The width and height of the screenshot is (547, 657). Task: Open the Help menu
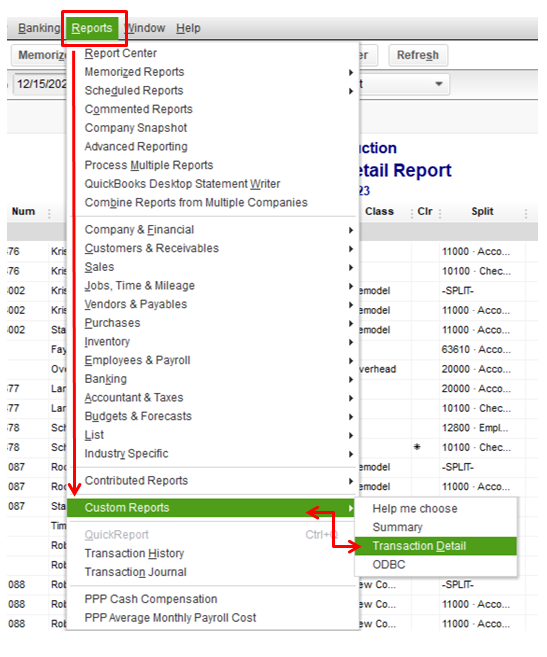click(188, 28)
